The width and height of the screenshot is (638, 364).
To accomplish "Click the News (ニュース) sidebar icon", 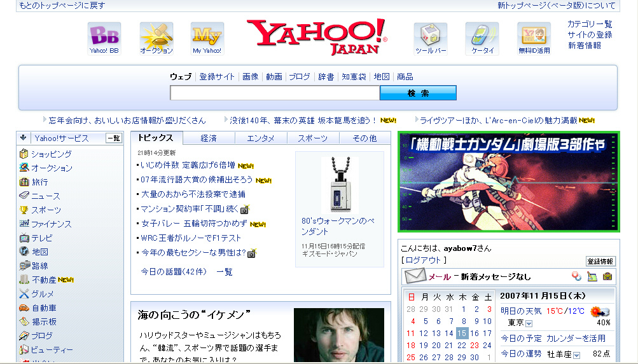I will 24,196.
